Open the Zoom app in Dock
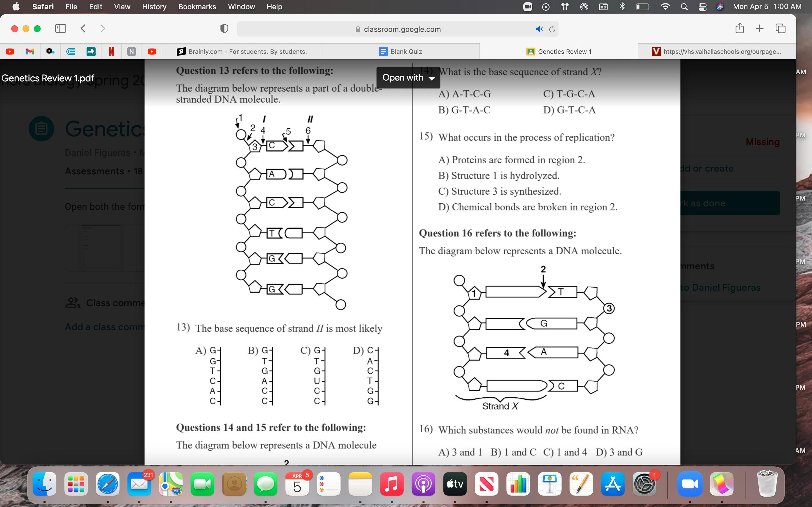The height and width of the screenshot is (507, 812). pyautogui.click(x=690, y=484)
